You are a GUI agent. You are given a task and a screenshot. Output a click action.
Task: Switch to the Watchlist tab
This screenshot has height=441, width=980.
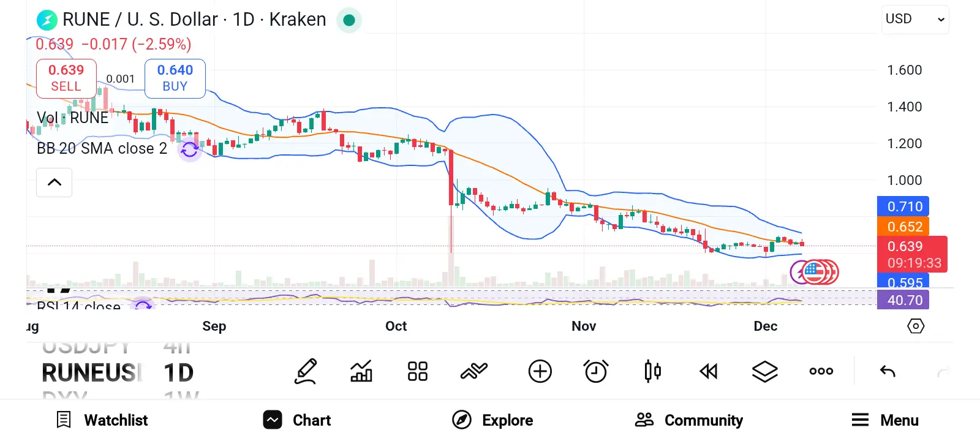pyautogui.click(x=102, y=420)
